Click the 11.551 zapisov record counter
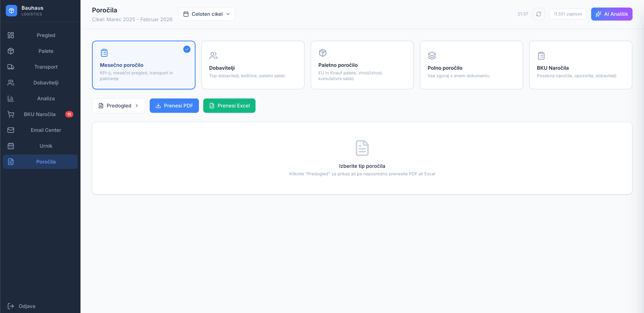Image resolution: width=644 pixels, height=313 pixels. (x=568, y=14)
